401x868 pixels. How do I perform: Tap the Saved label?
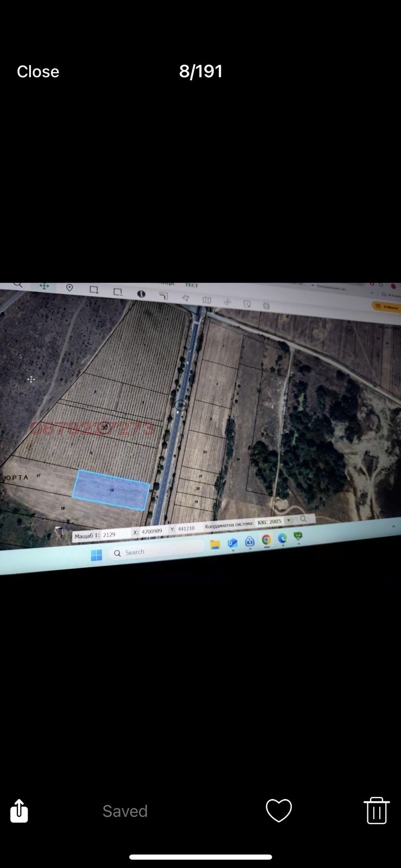pyautogui.click(x=125, y=811)
